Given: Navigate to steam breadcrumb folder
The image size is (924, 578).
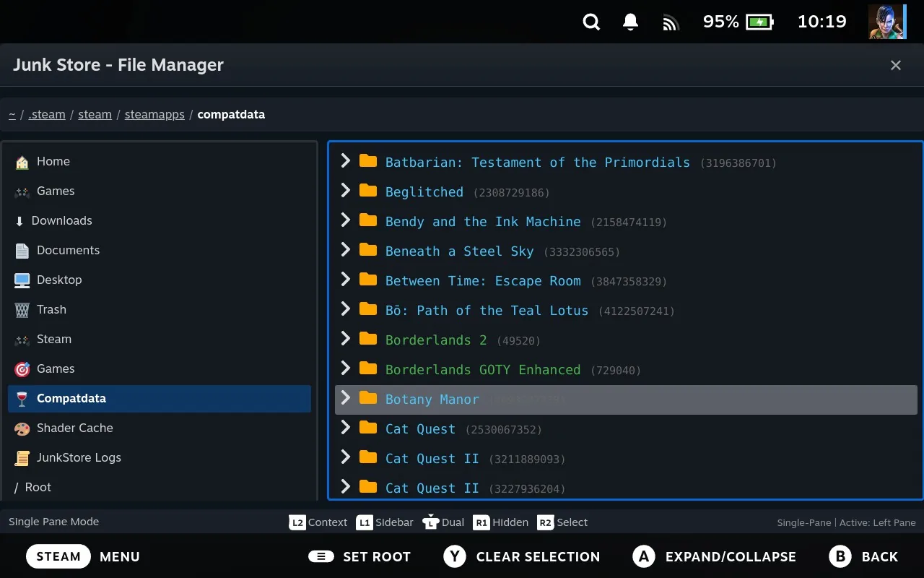Looking at the screenshot, I should [95, 114].
